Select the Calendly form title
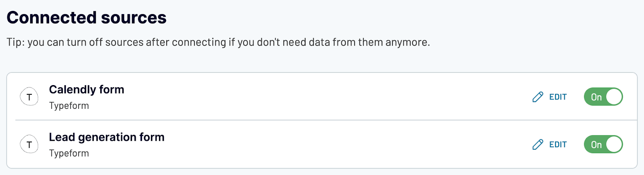This screenshot has height=175, width=644. [x=87, y=90]
